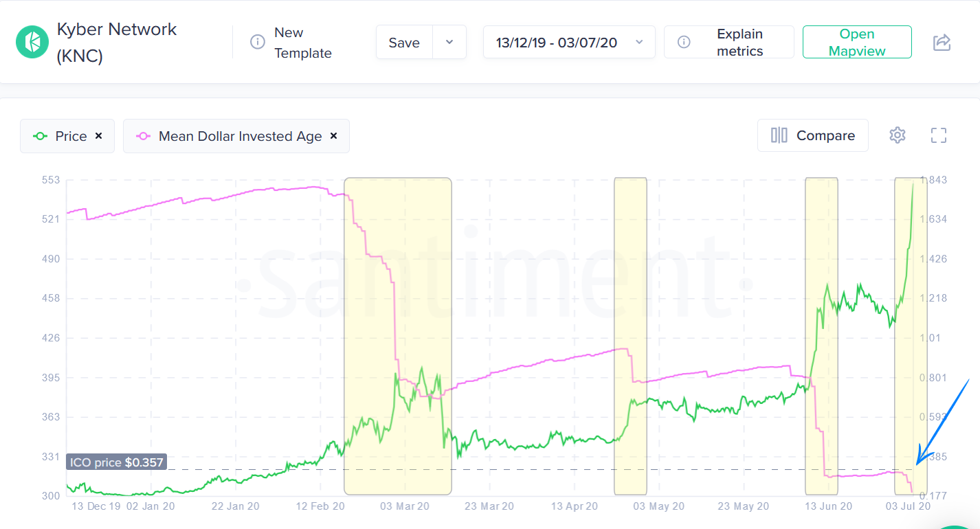The height and width of the screenshot is (529, 980).
Task: Select the Price metric chip
Action: click(67, 136)
